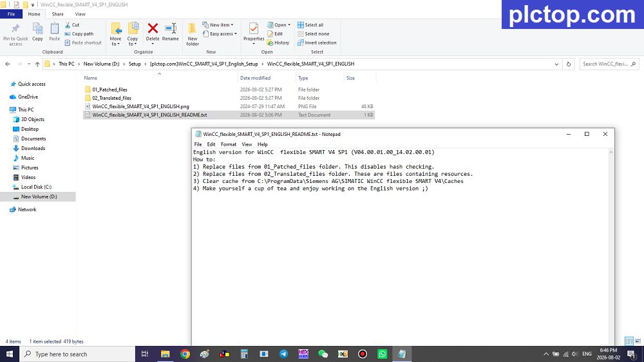644x362 pixels.
Task: Create a New folder
Action: (x=192, y=34)
